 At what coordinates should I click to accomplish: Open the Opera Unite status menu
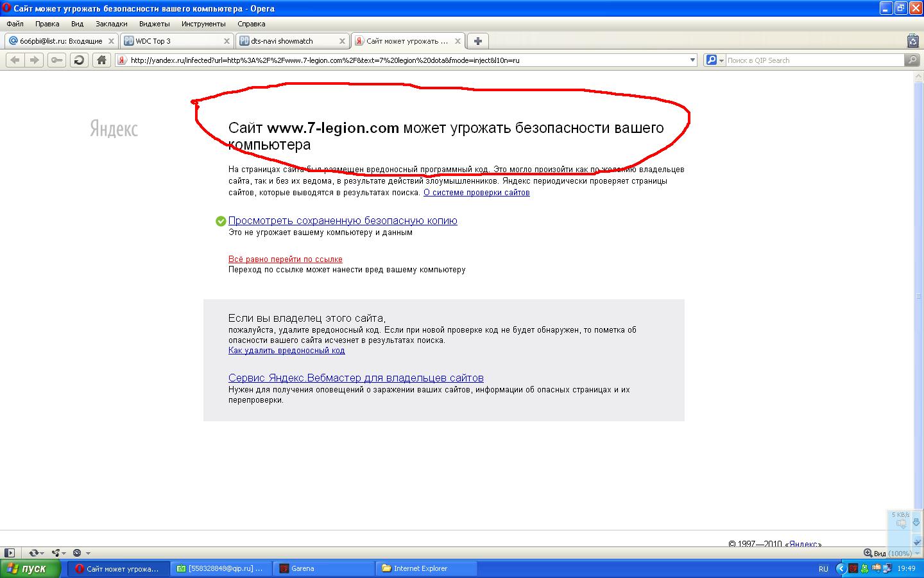pos(59,552)
